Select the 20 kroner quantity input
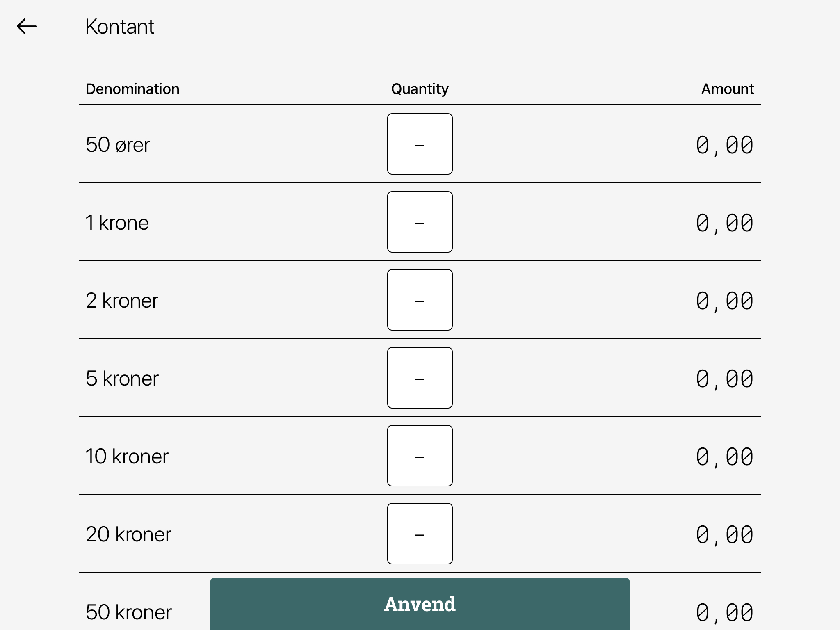 coord(420,534)
